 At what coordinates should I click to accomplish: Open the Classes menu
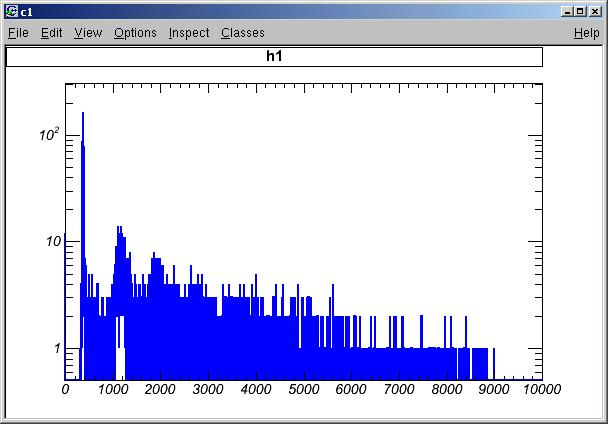click(x=243, y=33)
